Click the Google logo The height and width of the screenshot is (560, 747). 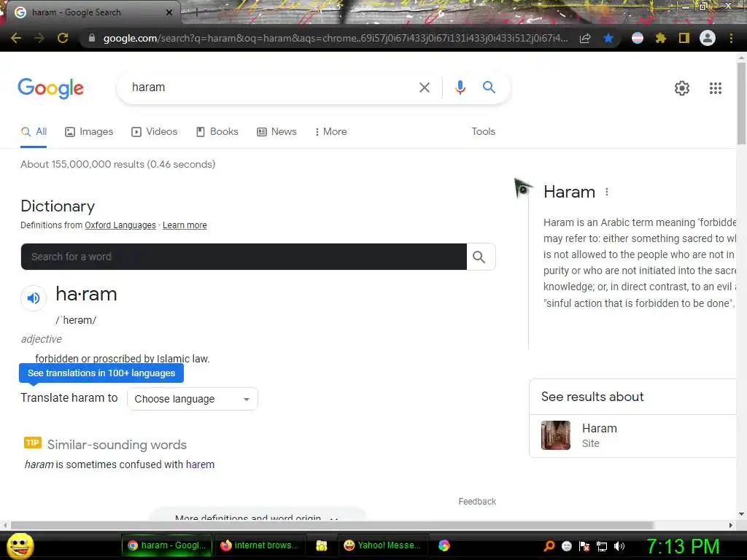tap(51, 88)
